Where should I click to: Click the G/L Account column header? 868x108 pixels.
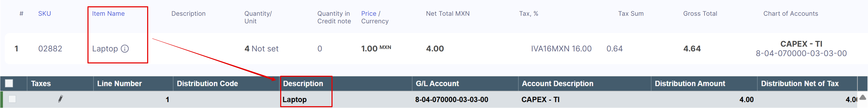pyautogui.click(x=437, y=83)
